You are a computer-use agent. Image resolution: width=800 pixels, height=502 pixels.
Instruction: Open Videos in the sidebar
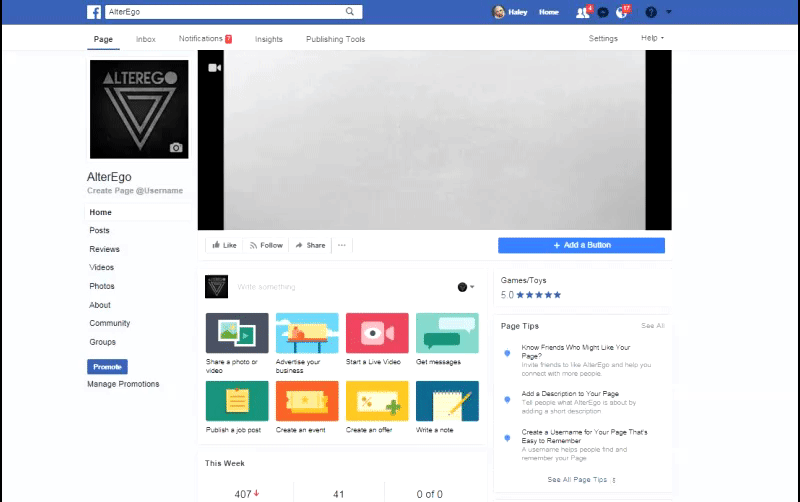pyautogui.click(x=102, y=267)
